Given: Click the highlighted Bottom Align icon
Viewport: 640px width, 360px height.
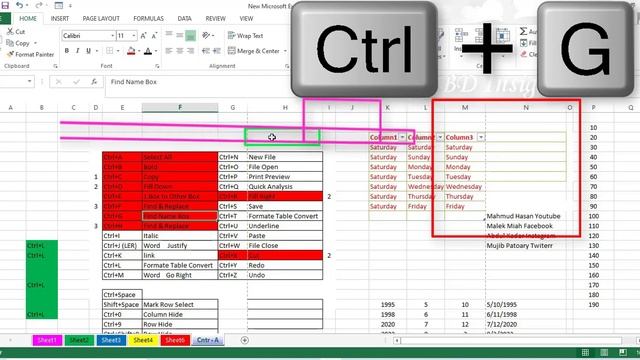Looking at the screenshot, I should tap(190, 36).
